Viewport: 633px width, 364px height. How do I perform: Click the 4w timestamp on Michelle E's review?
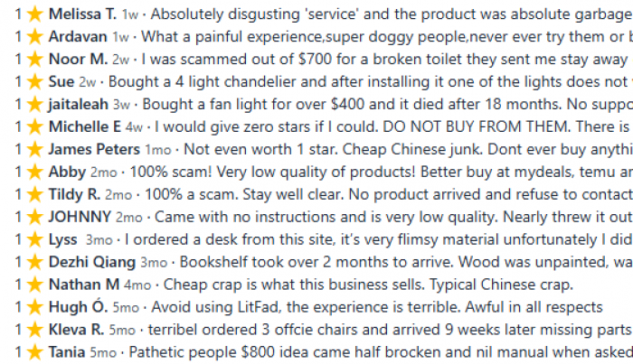[134, 127]
